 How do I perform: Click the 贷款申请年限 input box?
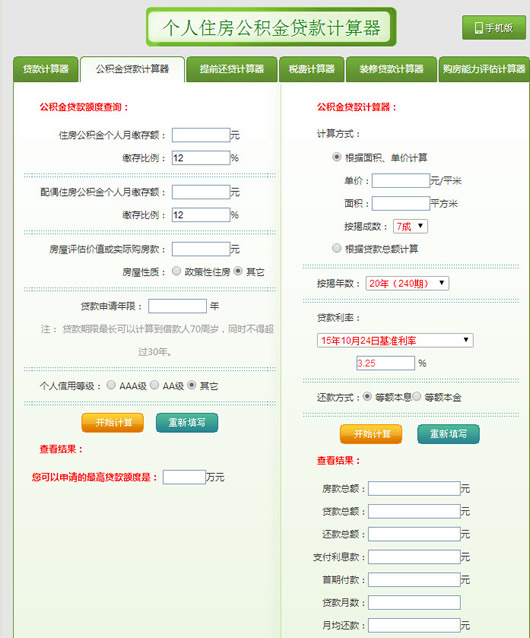[177, 306]
